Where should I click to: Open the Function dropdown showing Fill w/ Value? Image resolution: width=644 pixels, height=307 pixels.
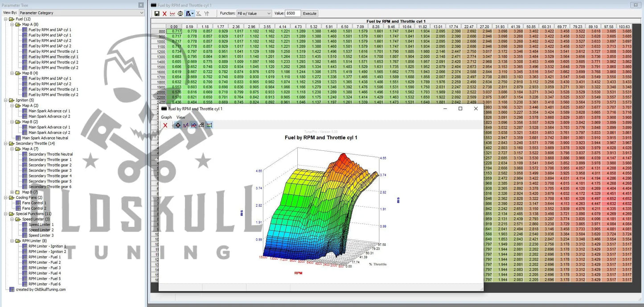254,14
